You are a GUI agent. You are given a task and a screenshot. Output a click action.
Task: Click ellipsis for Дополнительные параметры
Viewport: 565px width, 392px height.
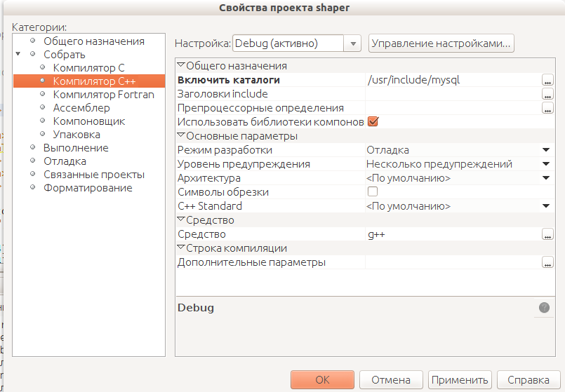coord(547,262)
